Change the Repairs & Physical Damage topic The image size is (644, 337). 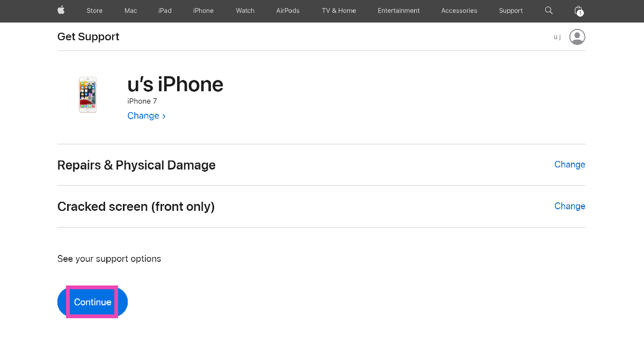(569, 165)
